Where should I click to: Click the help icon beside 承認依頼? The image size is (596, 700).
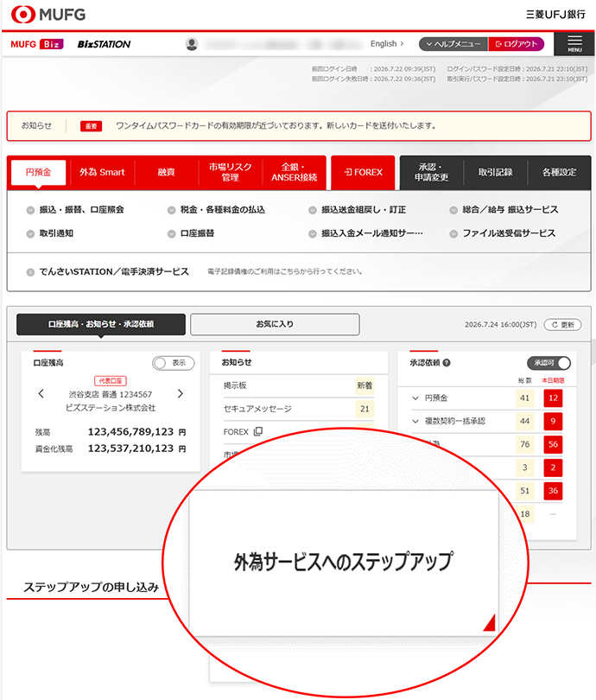pos(447,364)
